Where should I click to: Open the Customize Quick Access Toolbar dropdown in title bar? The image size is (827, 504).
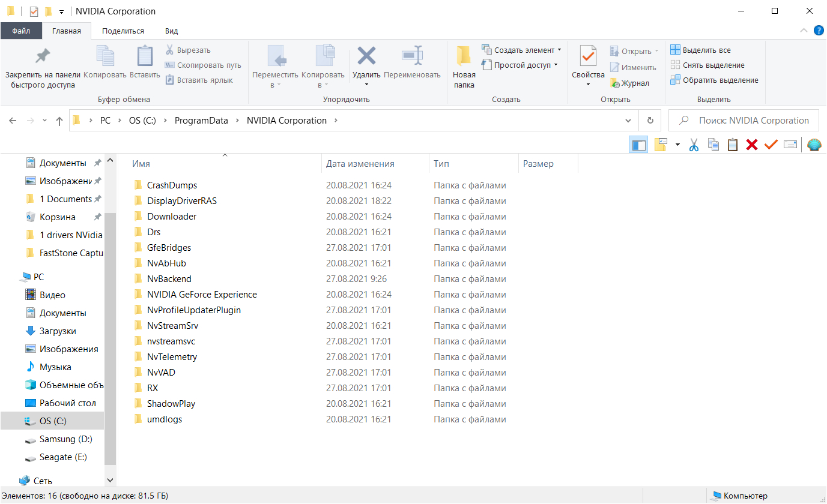(x=61, y=12)
